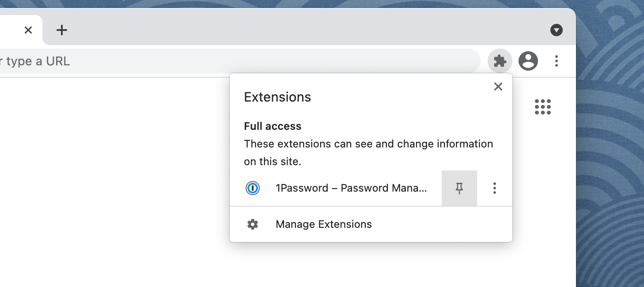Click the grid of dots icon below the popup
This screenshot has width=644, height=287.
point(542,106)
